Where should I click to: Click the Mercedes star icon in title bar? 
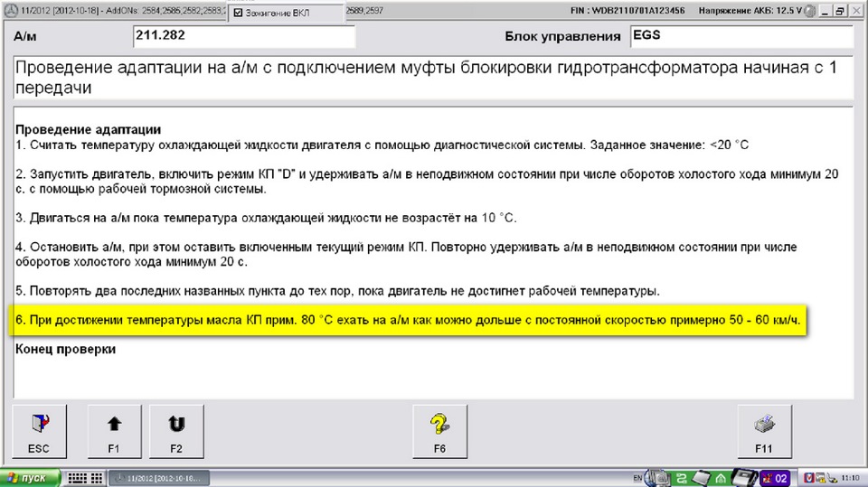tap(11, 11)
